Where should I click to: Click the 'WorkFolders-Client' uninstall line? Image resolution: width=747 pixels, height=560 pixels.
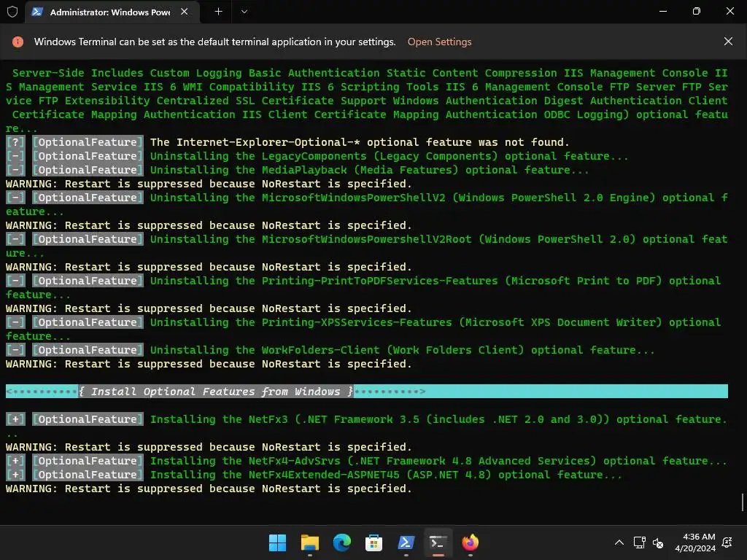330,350
